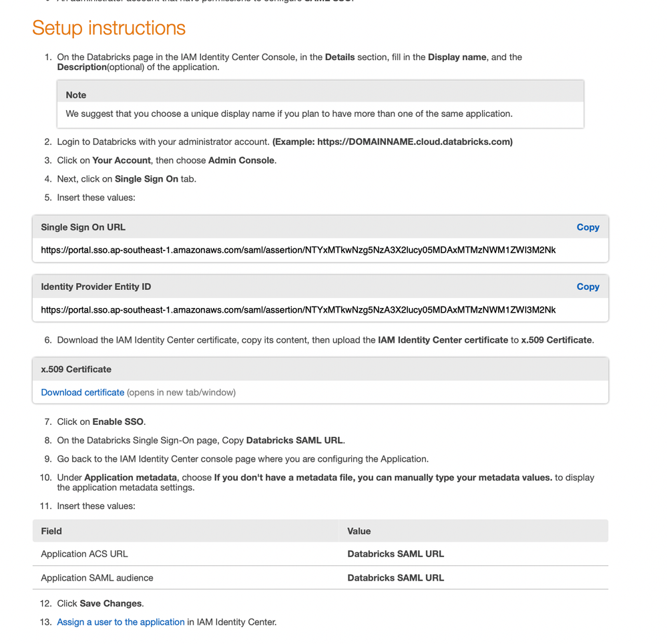Follow the 'Assign a user to the application' link
The width and height of the screenshot is (667, 644).
click(x=121, y=622)
